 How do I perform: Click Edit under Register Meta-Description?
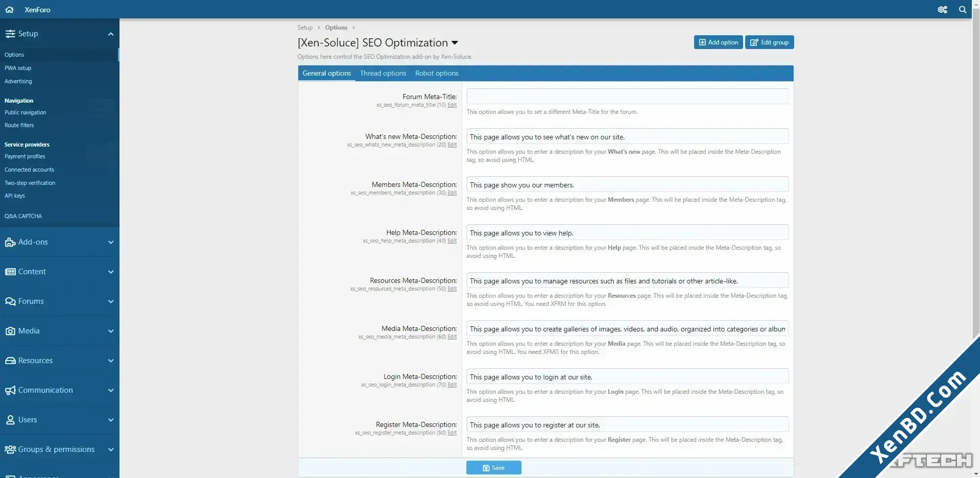(452, 433)
